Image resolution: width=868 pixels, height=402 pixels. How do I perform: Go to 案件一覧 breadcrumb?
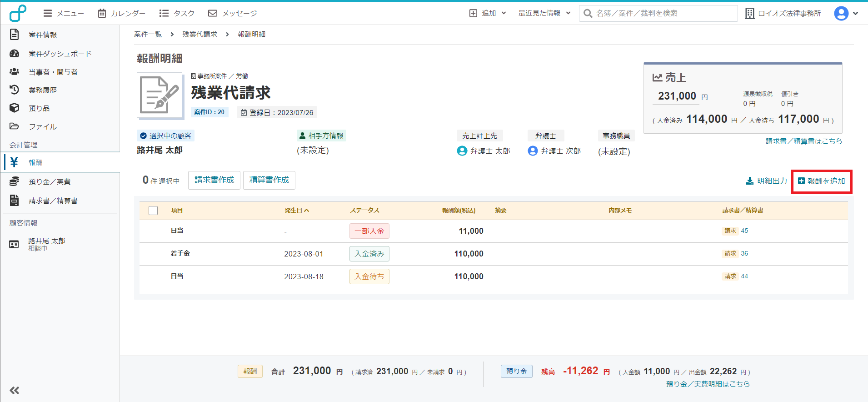coord(148,34)
